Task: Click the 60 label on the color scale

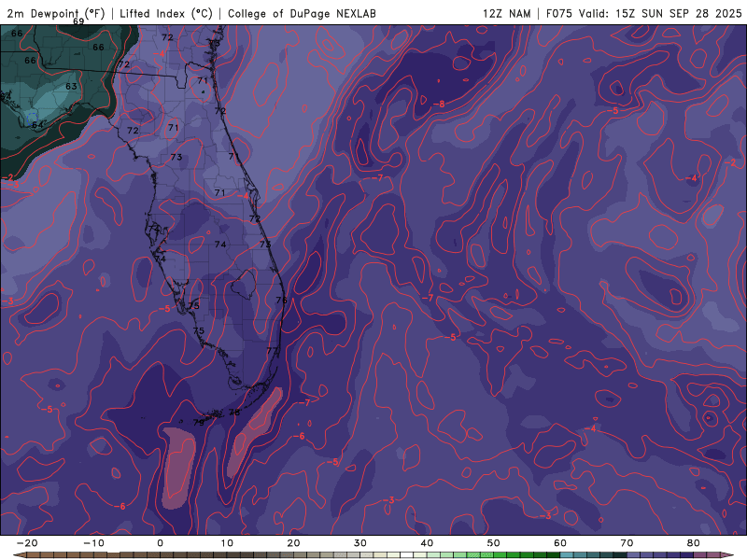Action: point(560,543)
